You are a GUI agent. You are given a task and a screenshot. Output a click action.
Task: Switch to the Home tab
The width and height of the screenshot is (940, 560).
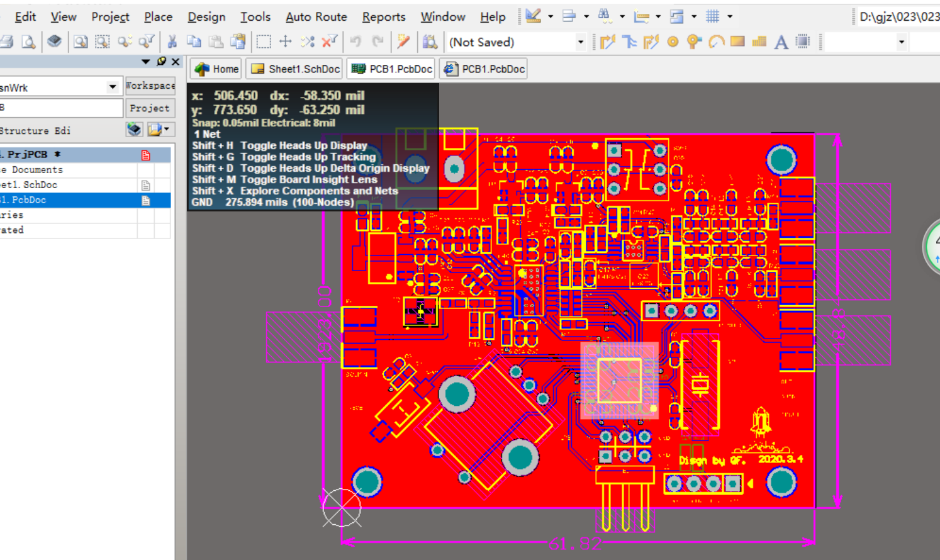pyautogui.click(x=216, y=69)
